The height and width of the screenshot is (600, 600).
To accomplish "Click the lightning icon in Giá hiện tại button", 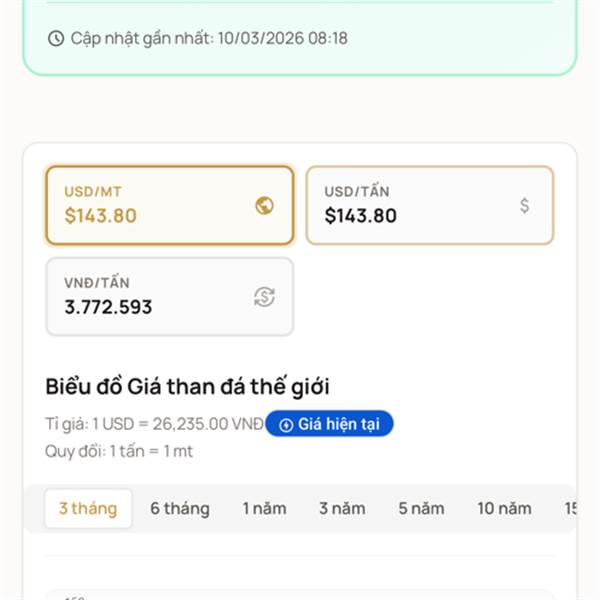I will click(286, 425).
